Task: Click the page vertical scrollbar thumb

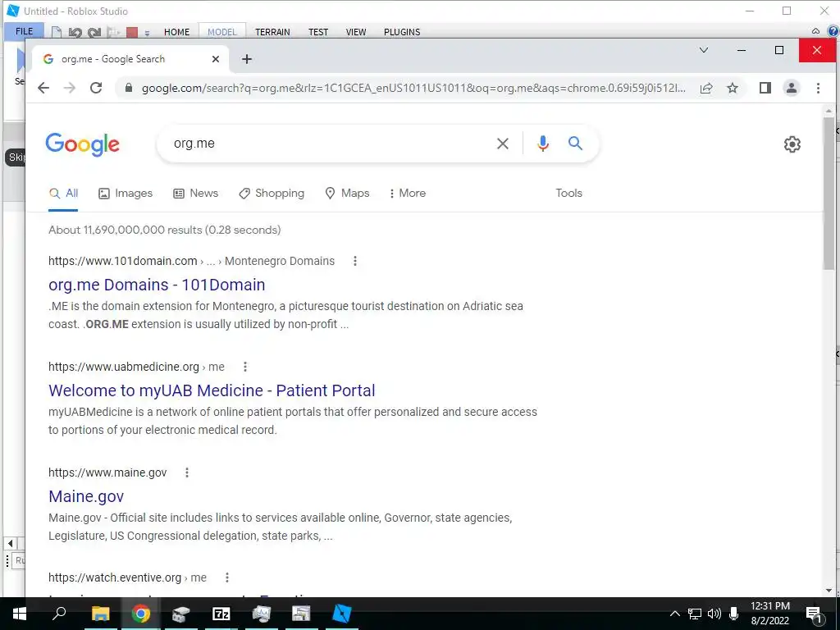Action: [x=829, y=193]
